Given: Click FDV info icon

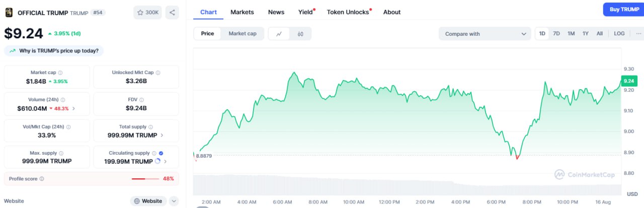Looking at the screenshot, I should click(x=142, y=100).
